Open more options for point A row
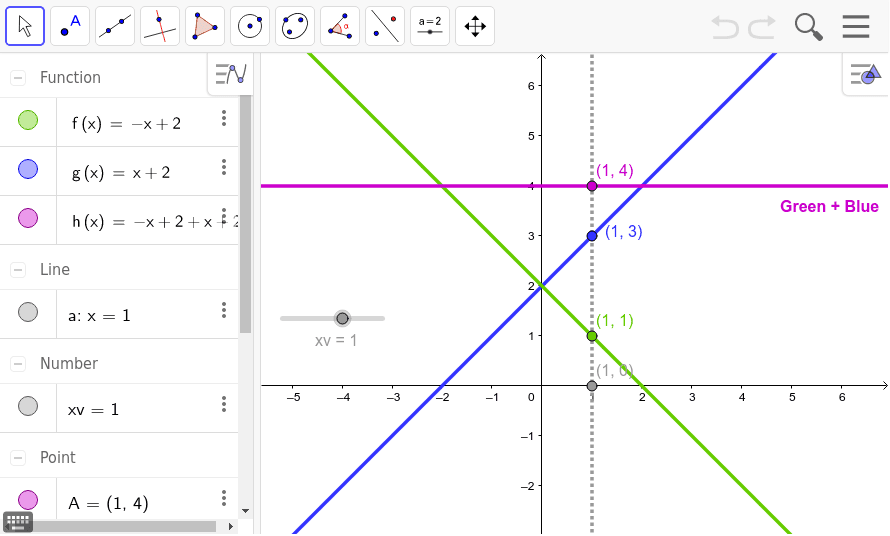Screen dimensions: 890x536 224,499
